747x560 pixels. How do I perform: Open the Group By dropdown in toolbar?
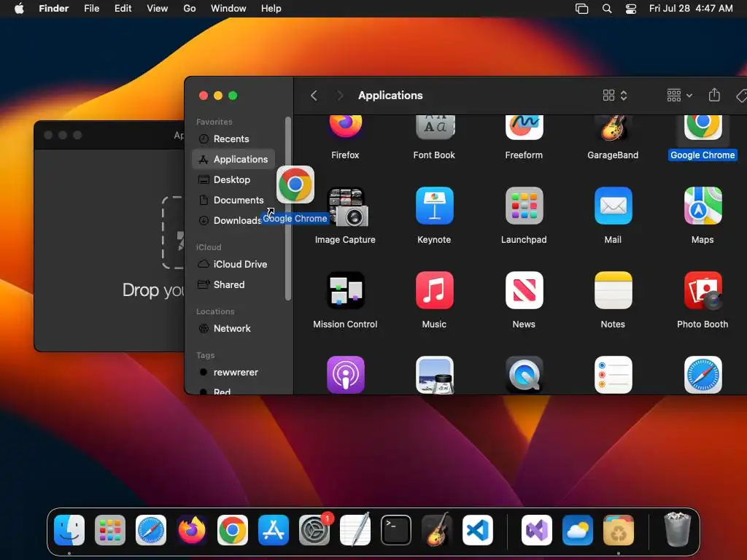(x=679, y=96)
